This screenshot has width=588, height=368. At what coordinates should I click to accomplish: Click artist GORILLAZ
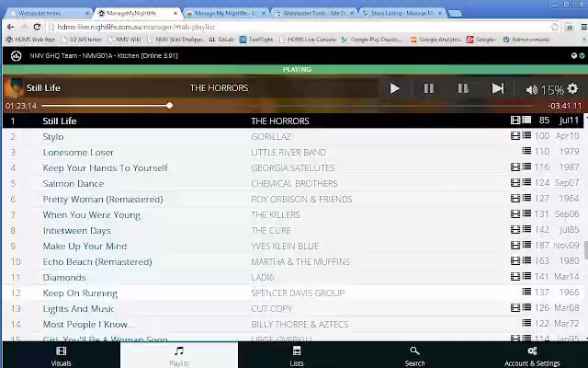[x=271, y=137]
